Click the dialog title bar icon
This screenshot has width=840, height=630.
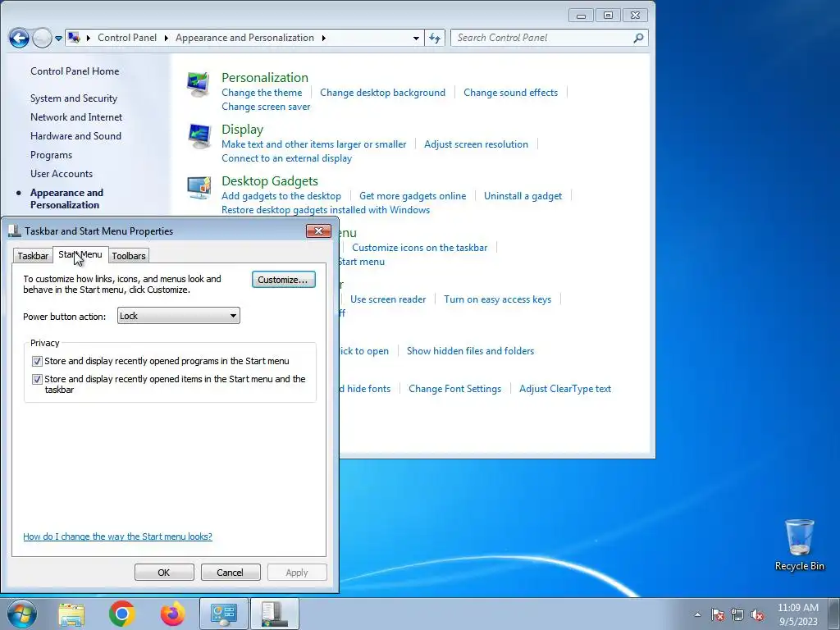click(15, 231)
